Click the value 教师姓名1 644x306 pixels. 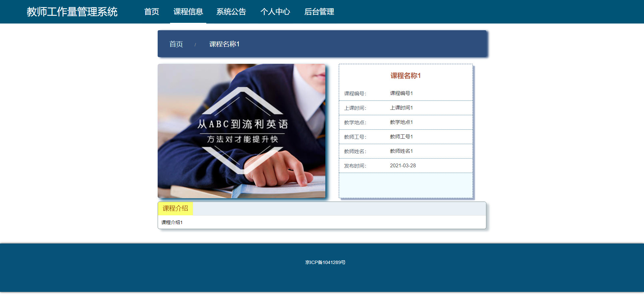point(401,151)
